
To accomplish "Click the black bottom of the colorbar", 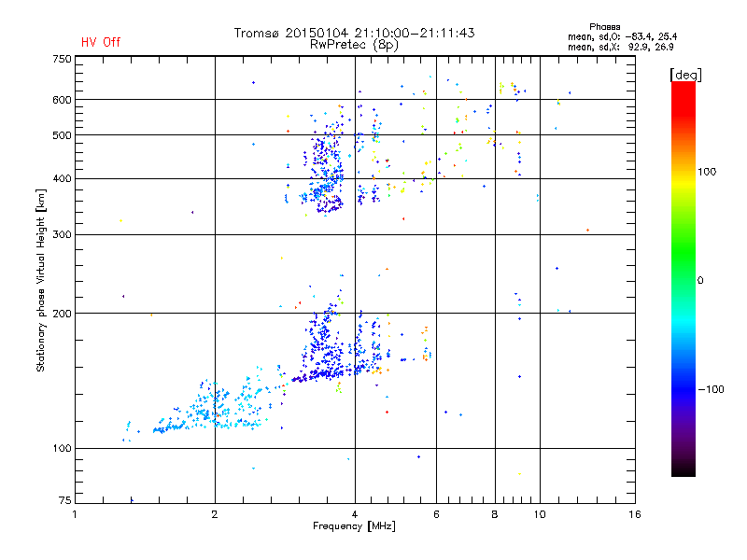I will [684, 469].
